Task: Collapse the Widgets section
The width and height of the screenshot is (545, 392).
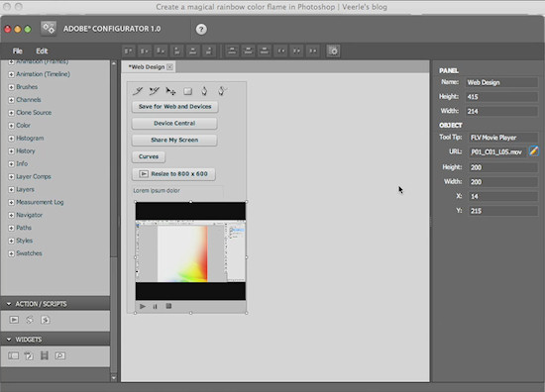Action: click(x=9, y=340)
